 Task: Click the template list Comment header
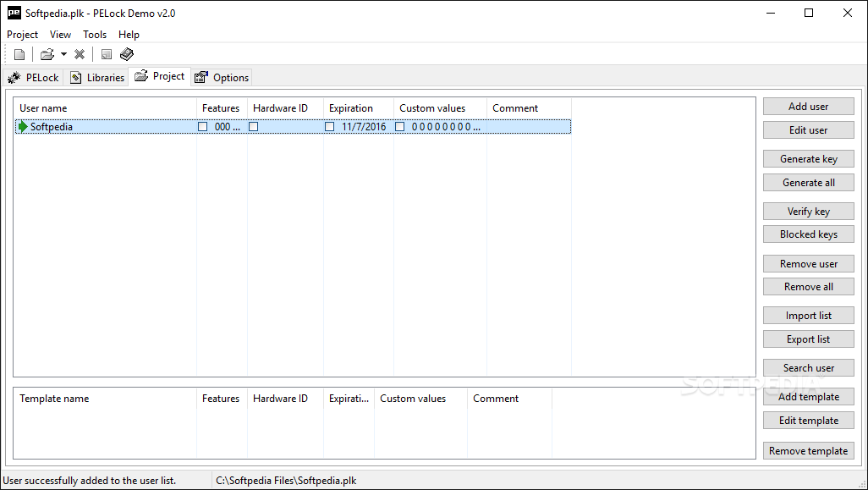click(509, 399)
